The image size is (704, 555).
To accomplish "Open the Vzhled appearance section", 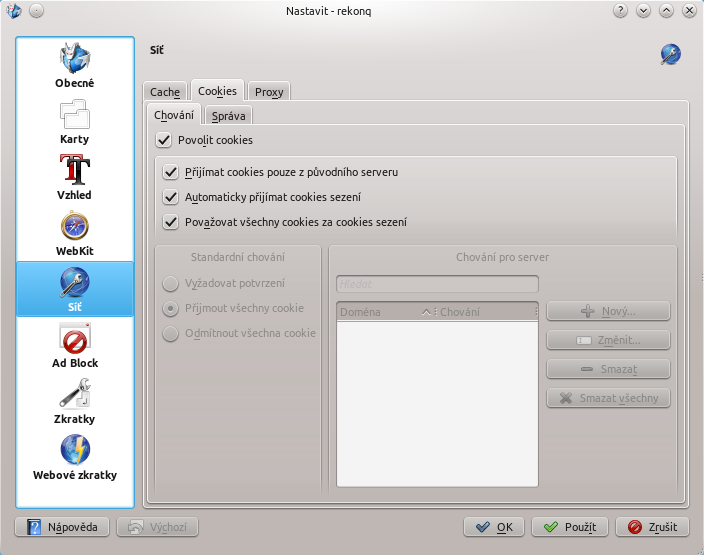I will pyautogui.click(x=75, y=177).
